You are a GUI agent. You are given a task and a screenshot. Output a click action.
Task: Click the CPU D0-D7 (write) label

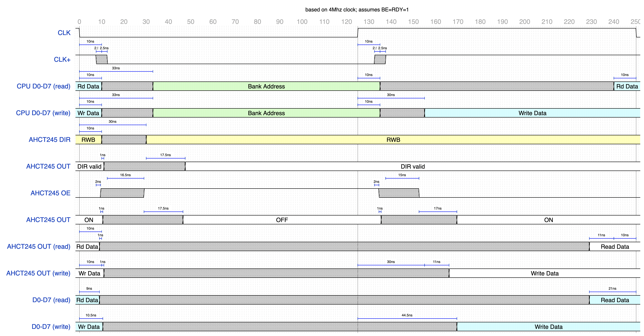[x=43, y=113]
